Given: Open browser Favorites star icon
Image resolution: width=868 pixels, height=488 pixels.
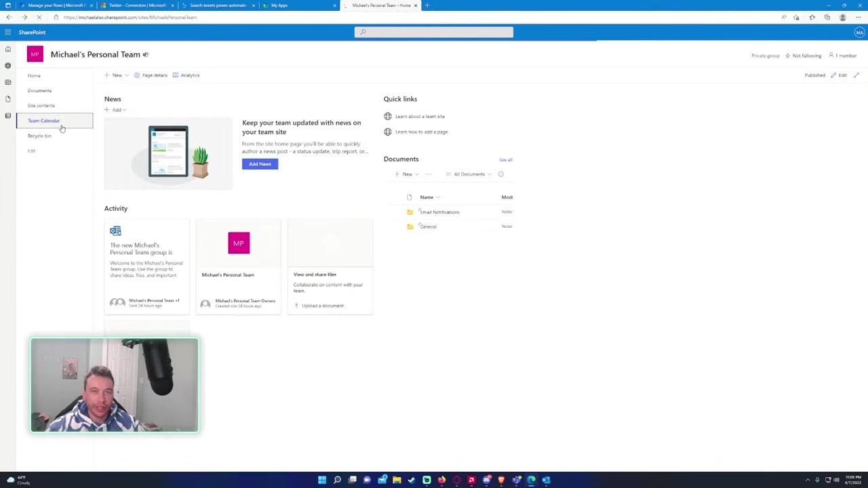Looking at the screenshot, I should click(x=812, y=17).
